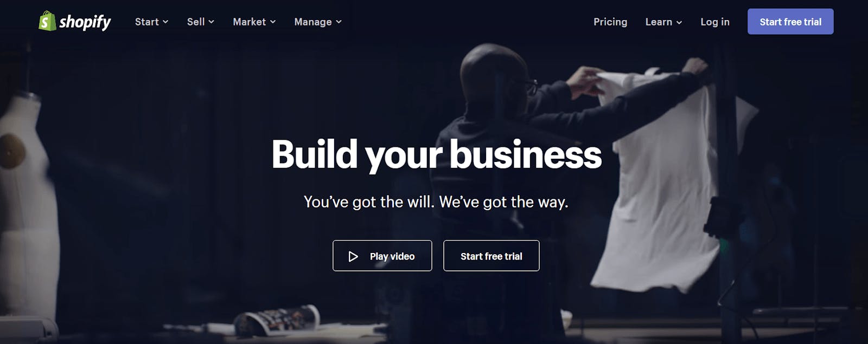The image size is (868, 344).
Task: Open the Learn navigation item
Action: coord(659,22)
